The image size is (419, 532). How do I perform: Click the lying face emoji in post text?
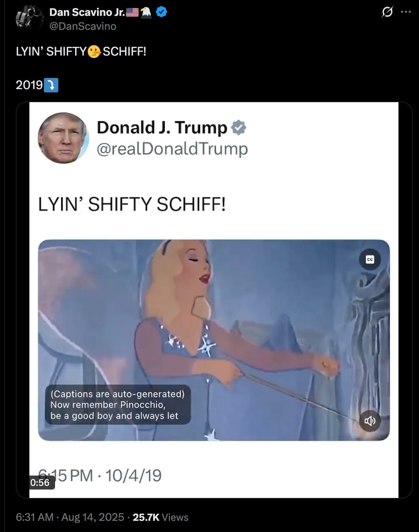click(x=94, y=52)
